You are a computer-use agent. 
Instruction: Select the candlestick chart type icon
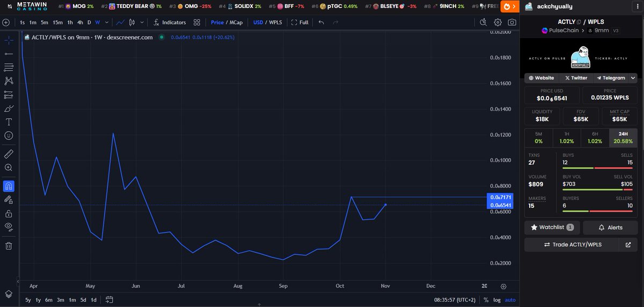pos(133,23)
